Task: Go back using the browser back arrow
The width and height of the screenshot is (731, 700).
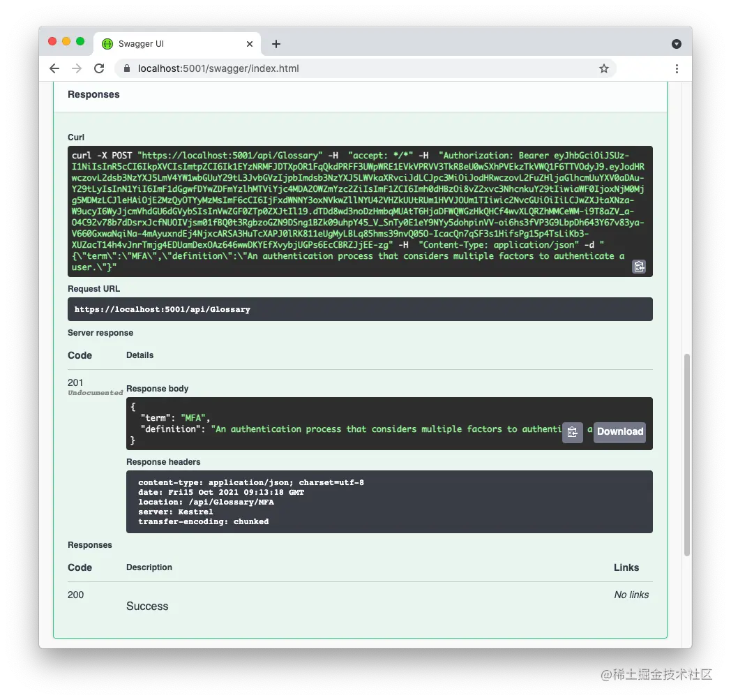Action: pos(54,68)
